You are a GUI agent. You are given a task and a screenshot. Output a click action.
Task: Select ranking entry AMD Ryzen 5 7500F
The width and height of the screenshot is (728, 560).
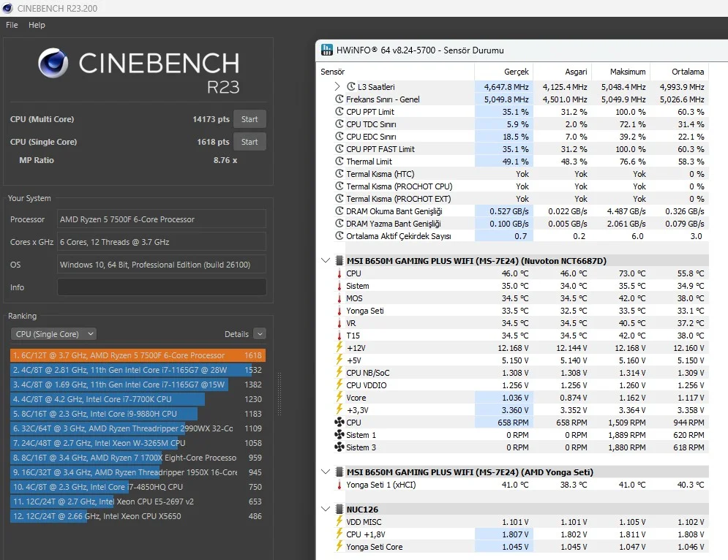point(138,355)
